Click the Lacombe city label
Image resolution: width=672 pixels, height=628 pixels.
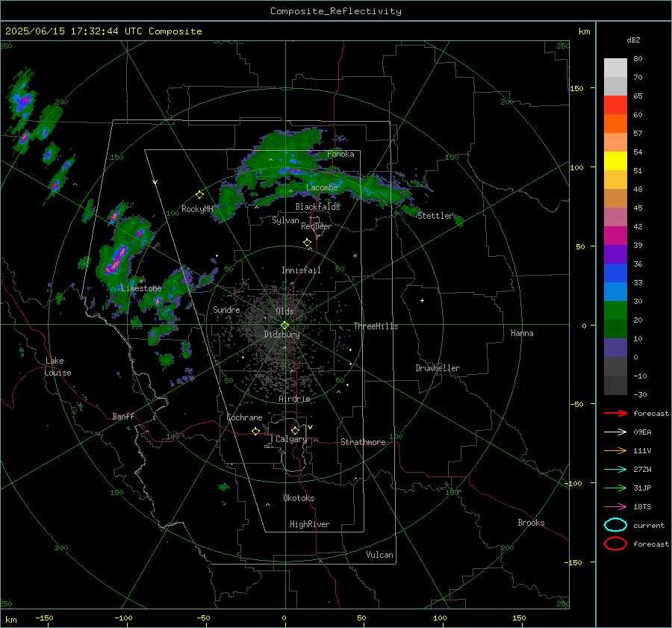point(322,187)
